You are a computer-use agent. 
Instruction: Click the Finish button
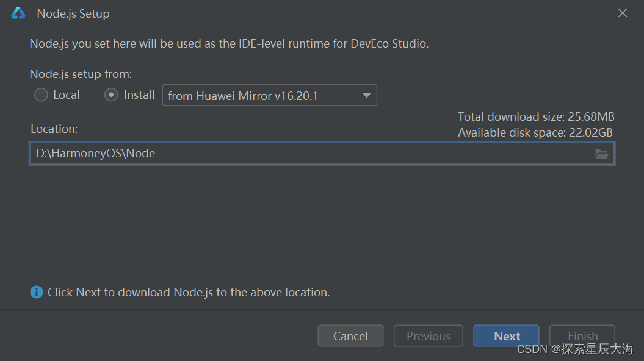582,335
